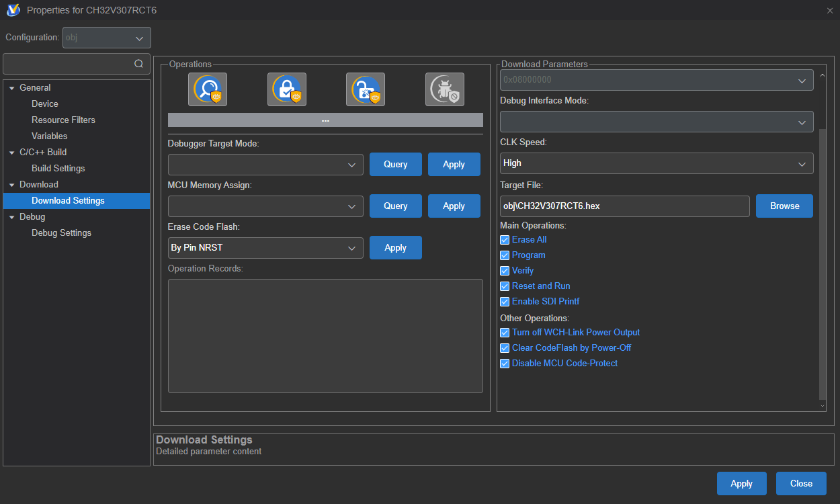Select Variables in the tree
Screen dimensions: 840x504
[50, 136]
